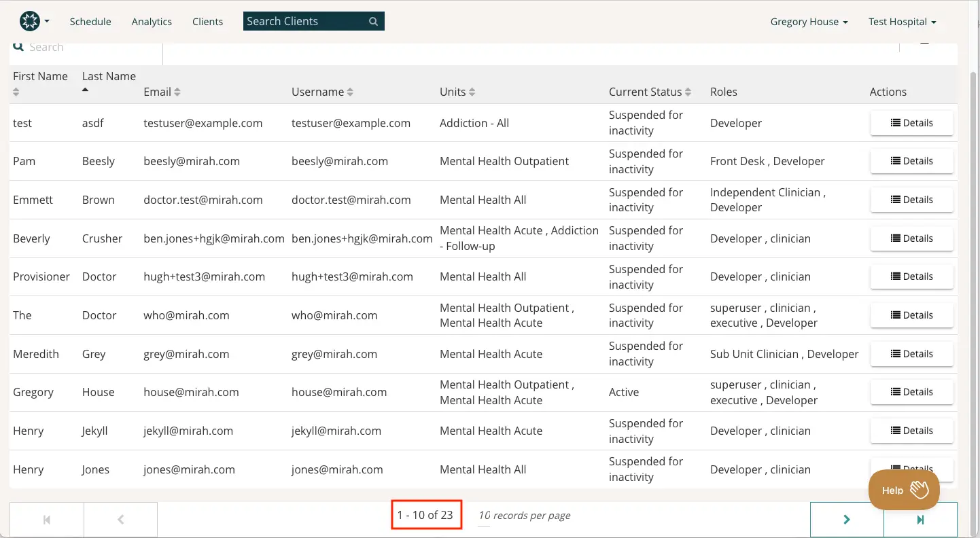Screen dimensions: 980x538
Task: Open Details for Meredith Grey
Action: (x=911, y=353)
